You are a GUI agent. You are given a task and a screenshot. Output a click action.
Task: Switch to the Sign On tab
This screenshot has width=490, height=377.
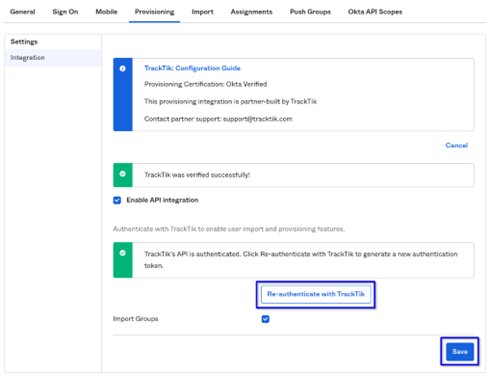click(65, 12)
